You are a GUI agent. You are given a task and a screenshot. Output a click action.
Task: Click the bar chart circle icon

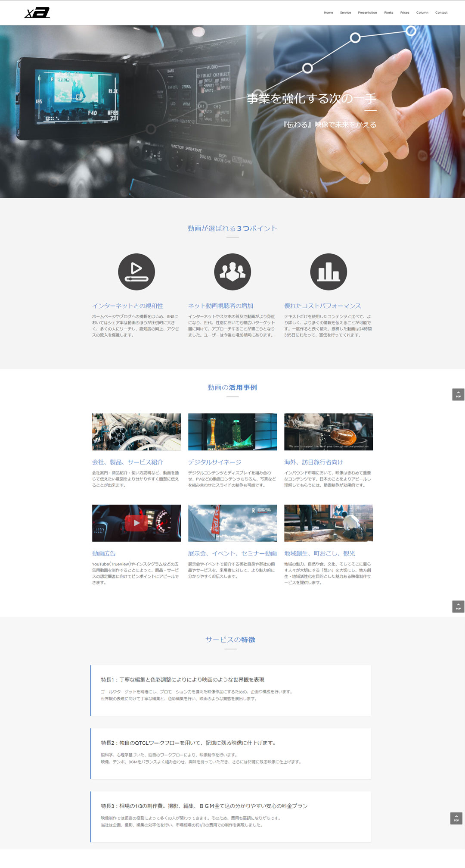point(329,272)
